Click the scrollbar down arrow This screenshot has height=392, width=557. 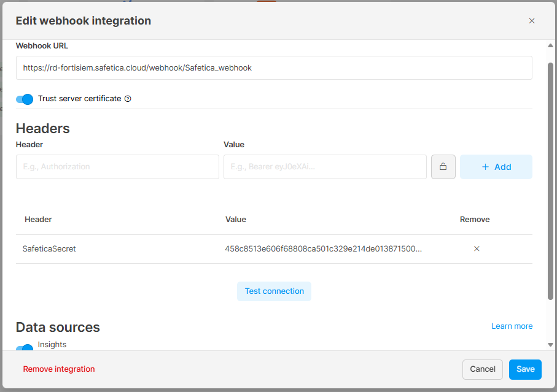[550, 345]
